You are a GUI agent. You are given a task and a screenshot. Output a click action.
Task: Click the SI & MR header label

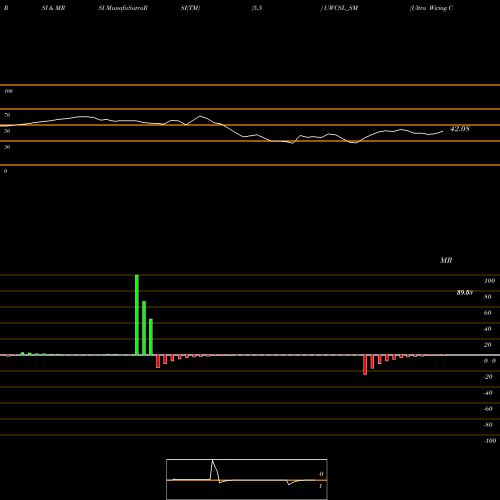[53, 8]
